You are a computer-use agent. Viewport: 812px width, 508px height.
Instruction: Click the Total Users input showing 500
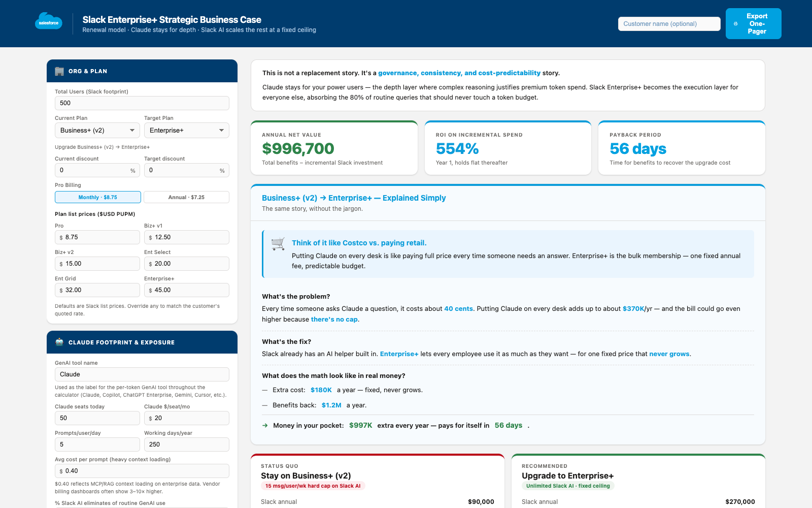tap(142, 103)
